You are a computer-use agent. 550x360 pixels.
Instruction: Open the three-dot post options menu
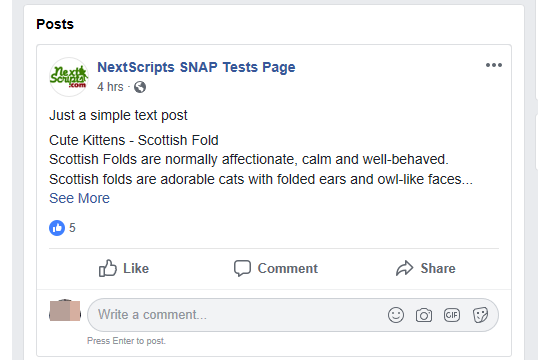494,65
